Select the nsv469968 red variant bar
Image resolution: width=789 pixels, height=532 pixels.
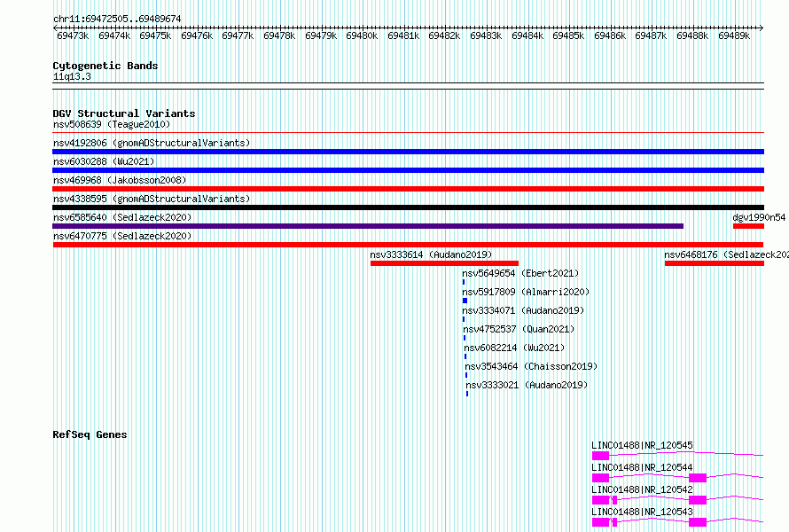pyautogui.click(x=408, y=189)
